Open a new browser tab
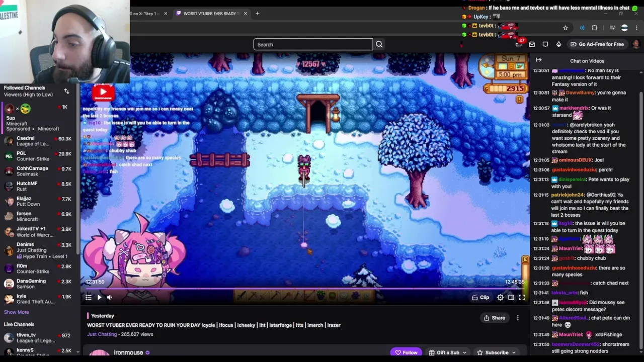This screenshot has height=362, width=644. [x=257, y=14]
